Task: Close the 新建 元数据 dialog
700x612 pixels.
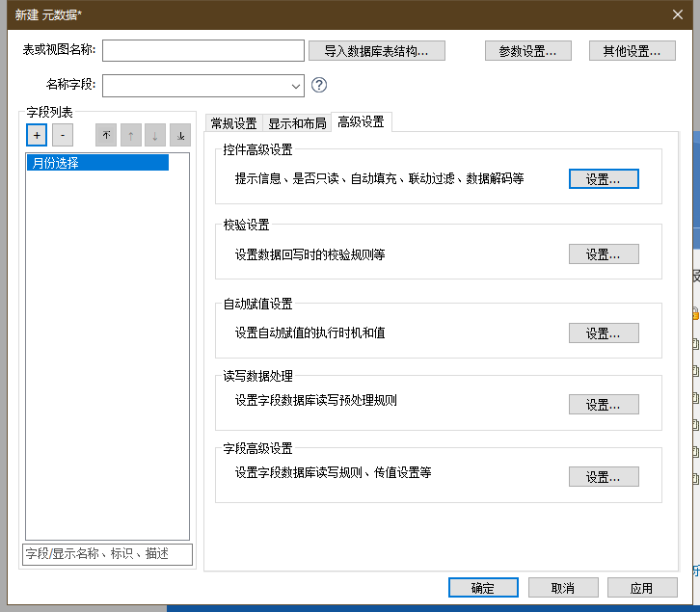Action: [x=677, y=13]
